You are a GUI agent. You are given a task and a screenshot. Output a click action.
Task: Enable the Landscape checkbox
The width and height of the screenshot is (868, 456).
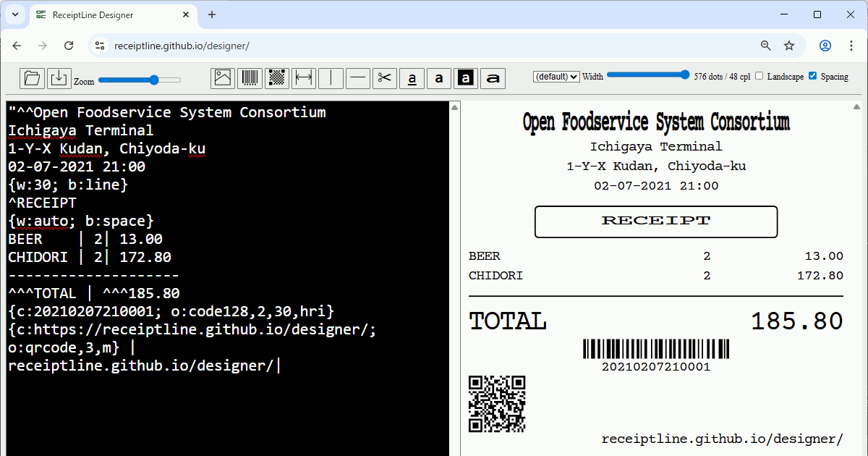(x=759, y=75)
